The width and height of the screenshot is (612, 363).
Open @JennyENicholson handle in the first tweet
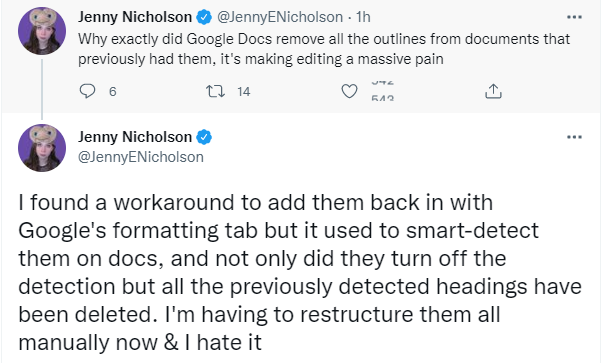(x=279, y=17)
